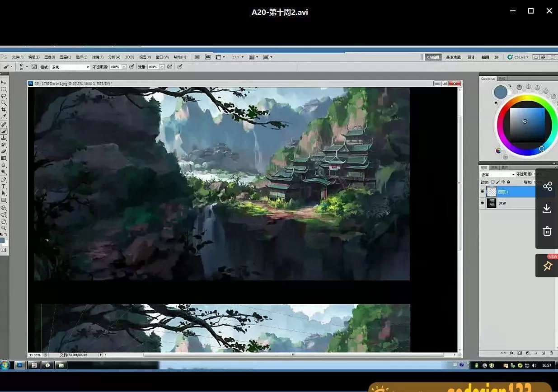Select the Zoom magnifier tool
558x392 pixels.
pyautogui.click(x=4, y=228)
